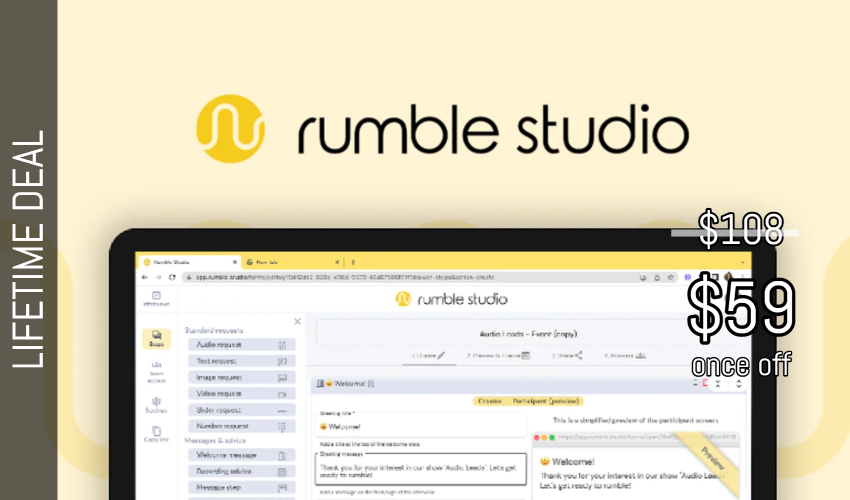Click the Greeting message text field
The image size is (850, 500).
pos(420,472)
